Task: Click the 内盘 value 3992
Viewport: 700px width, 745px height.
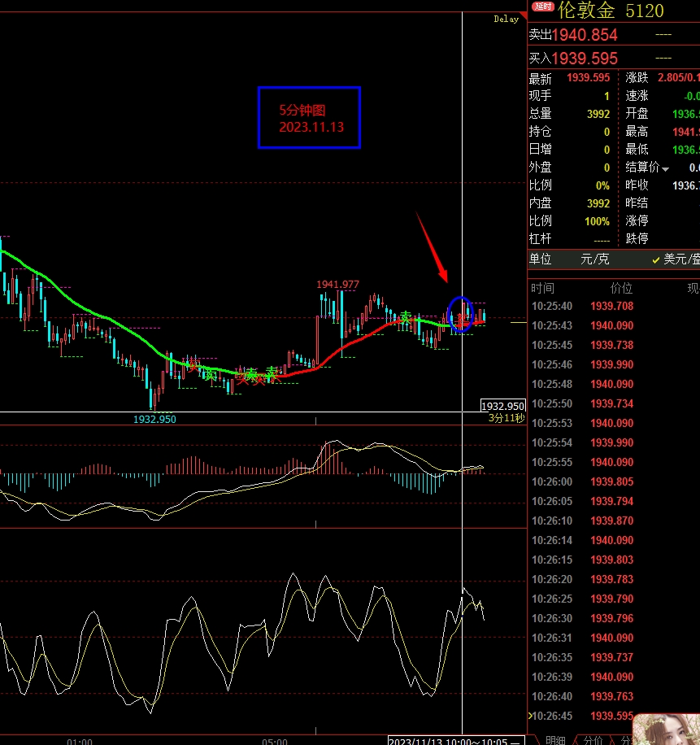Action: pyautogui.click(x=598, y=203)
